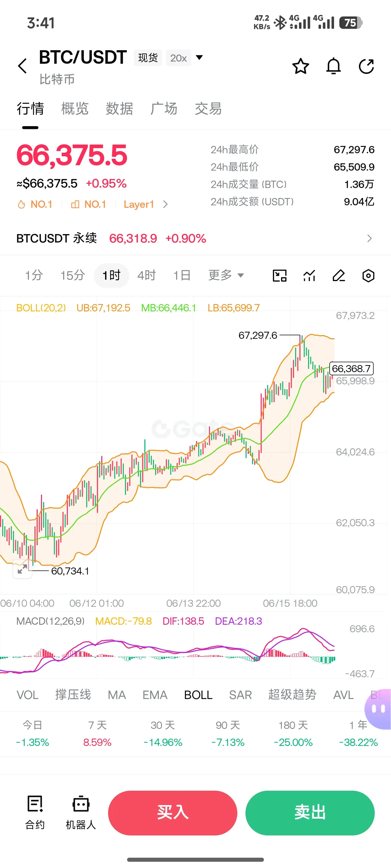Toggle 超级趋势 indicator
Screen dimensions: 391x868
pos(292,695)
